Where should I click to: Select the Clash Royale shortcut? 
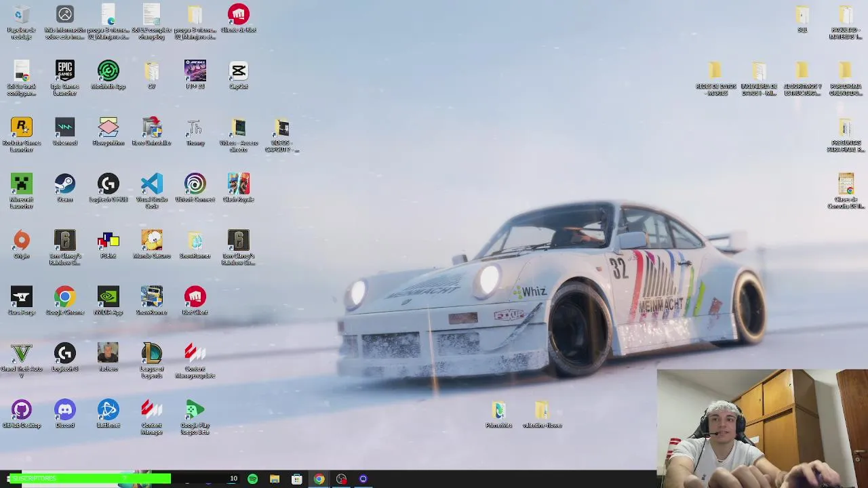[238, 188]
